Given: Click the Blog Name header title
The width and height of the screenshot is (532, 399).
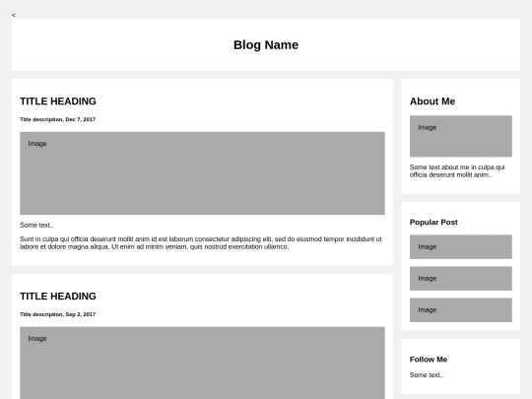Looking at the screenshot, I should [266, 45].
